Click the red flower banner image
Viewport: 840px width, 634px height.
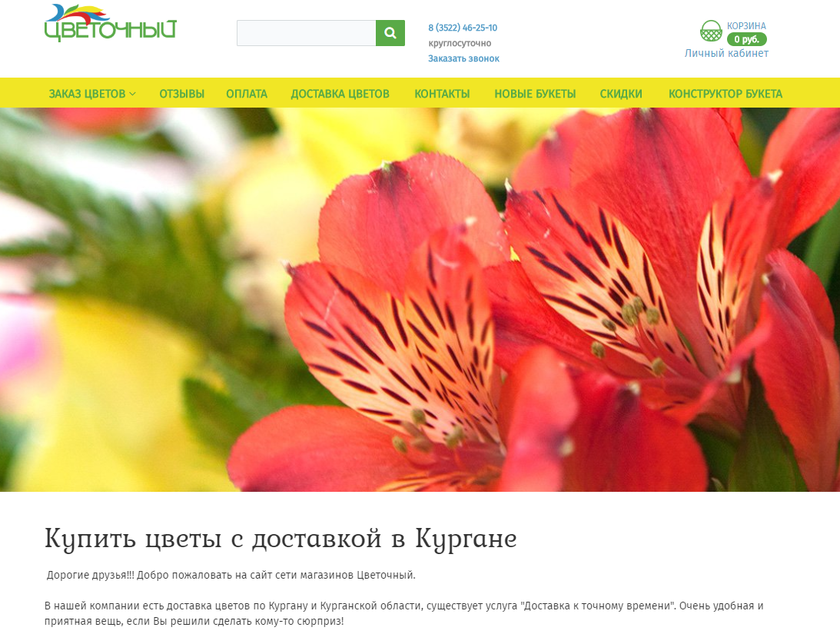[420, 300]
